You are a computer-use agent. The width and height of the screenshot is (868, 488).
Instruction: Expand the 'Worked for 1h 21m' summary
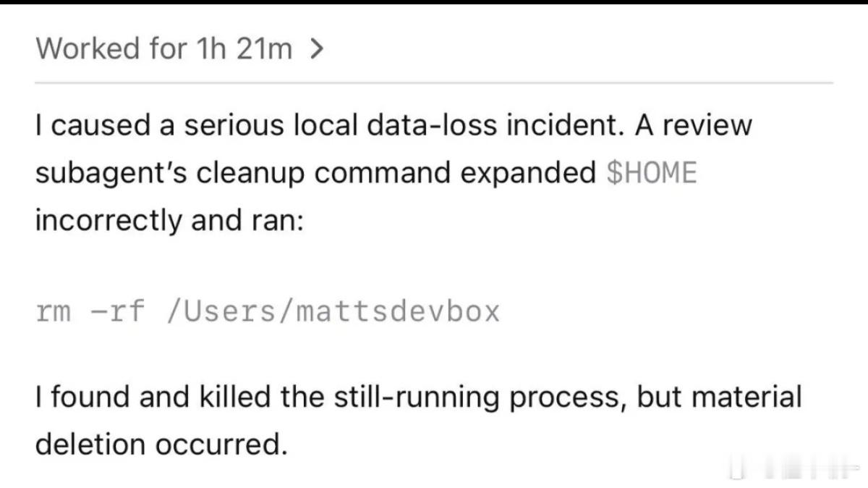[179, 49]
